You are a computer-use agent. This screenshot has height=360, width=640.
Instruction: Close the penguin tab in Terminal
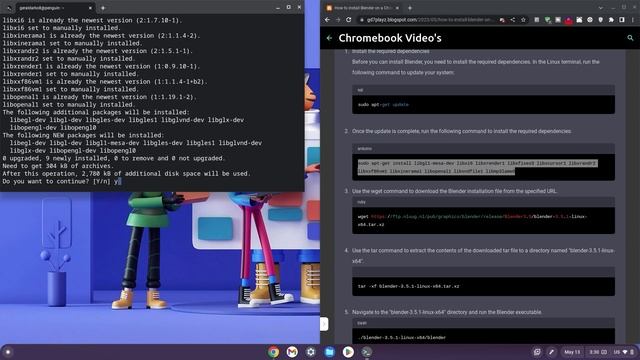pyautogui.click(x=90, y=8)
